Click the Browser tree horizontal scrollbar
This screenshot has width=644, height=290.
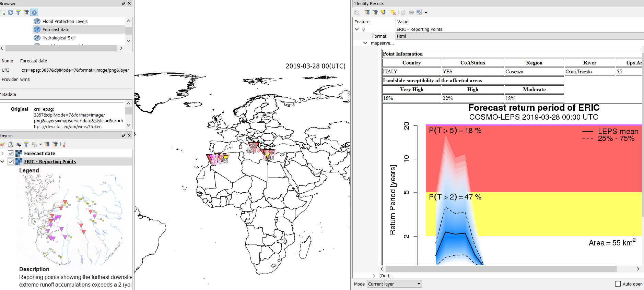point(61,48)
